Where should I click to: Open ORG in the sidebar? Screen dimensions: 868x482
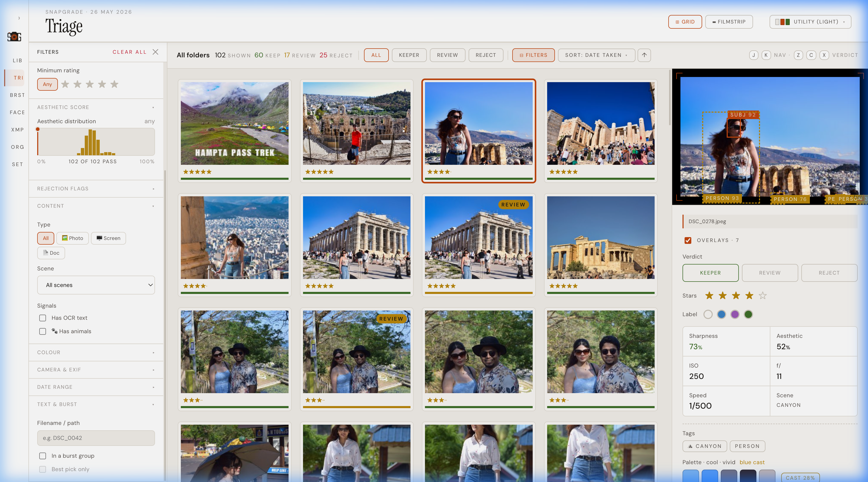pyautogui.click(x=18, y=147)
